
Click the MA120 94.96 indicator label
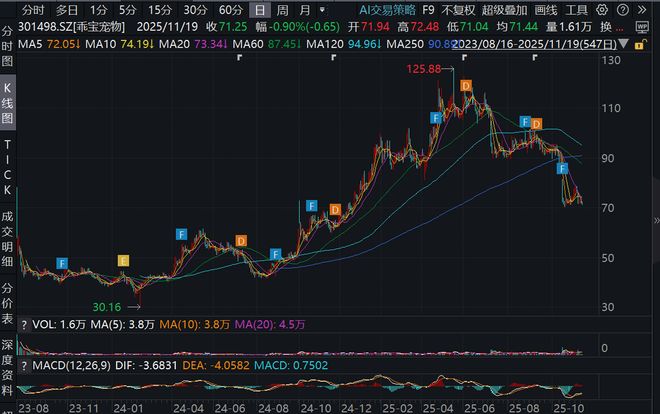[x=344, y=44]
